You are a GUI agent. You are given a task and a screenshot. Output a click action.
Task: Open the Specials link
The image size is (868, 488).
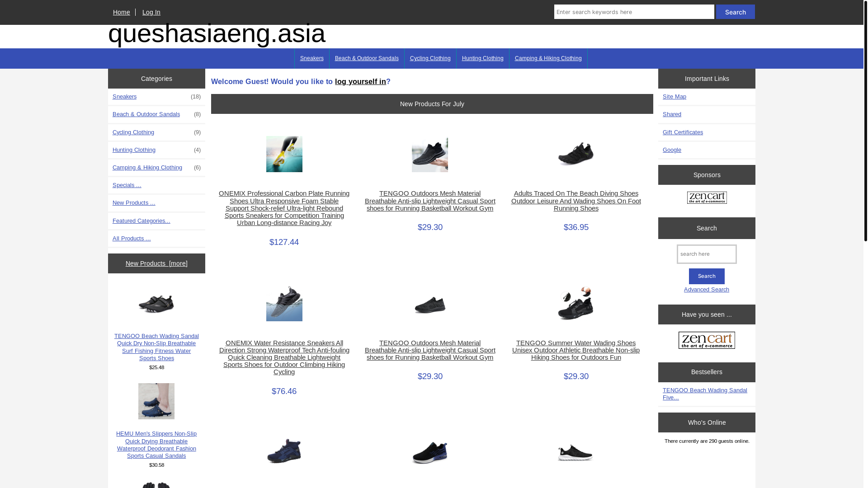pos(127,185)
